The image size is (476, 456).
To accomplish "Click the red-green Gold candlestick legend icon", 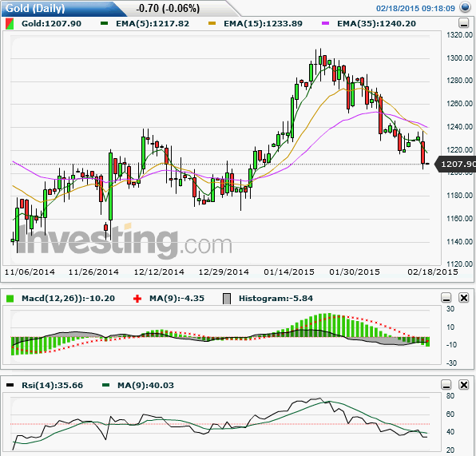I will pyautogui.click(x=10, y=24).
